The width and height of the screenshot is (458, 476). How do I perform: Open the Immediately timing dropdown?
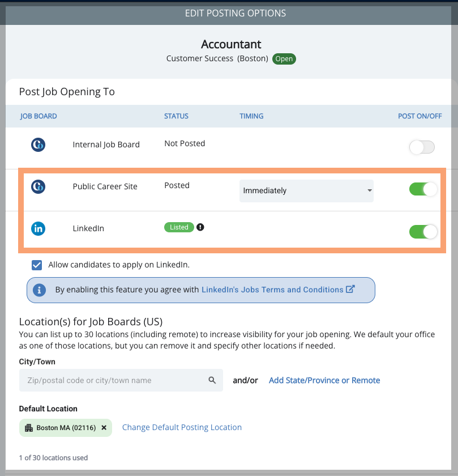pyautogui.click(x=306, y=190)
